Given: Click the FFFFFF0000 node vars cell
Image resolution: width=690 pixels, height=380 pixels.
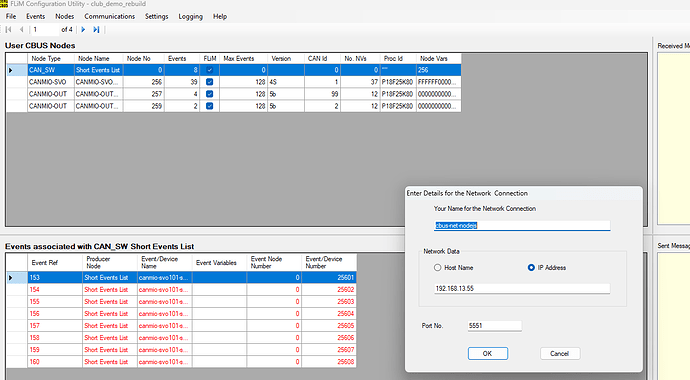Looking at the screenshot, I should pyautogui.click(x=438, y=82).
